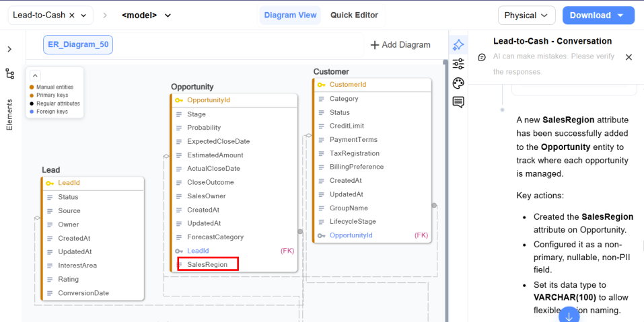
Task: Select the Stage attribute in Opportunity
Action: coord(196,114)
